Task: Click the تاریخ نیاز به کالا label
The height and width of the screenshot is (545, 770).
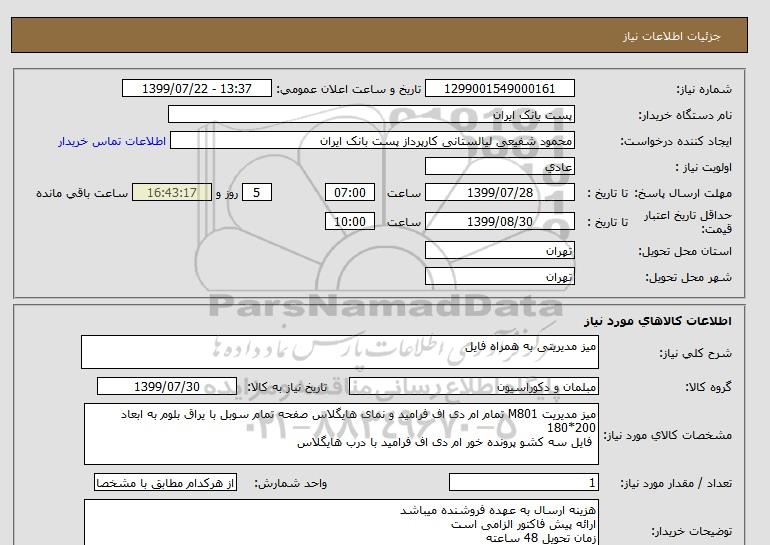Action: click(x=286, y=387)
